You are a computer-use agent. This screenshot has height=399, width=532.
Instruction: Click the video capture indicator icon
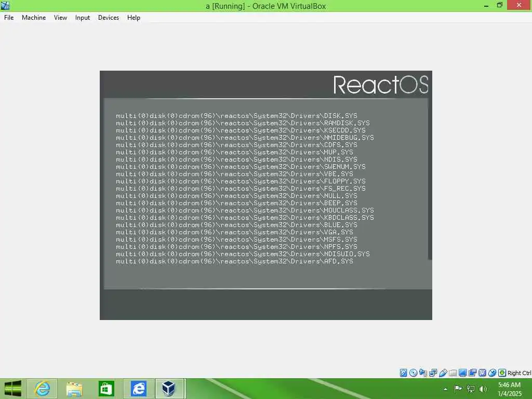[472, 373]
